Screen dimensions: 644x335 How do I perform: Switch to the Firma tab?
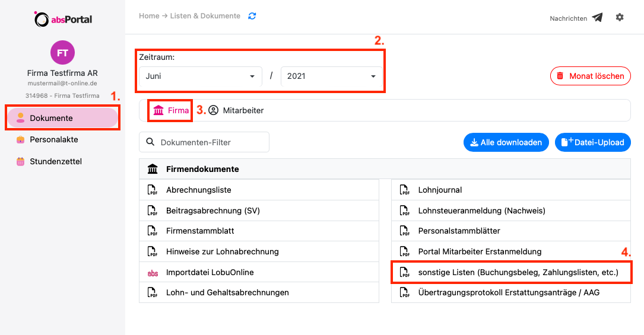coord(171,110)
